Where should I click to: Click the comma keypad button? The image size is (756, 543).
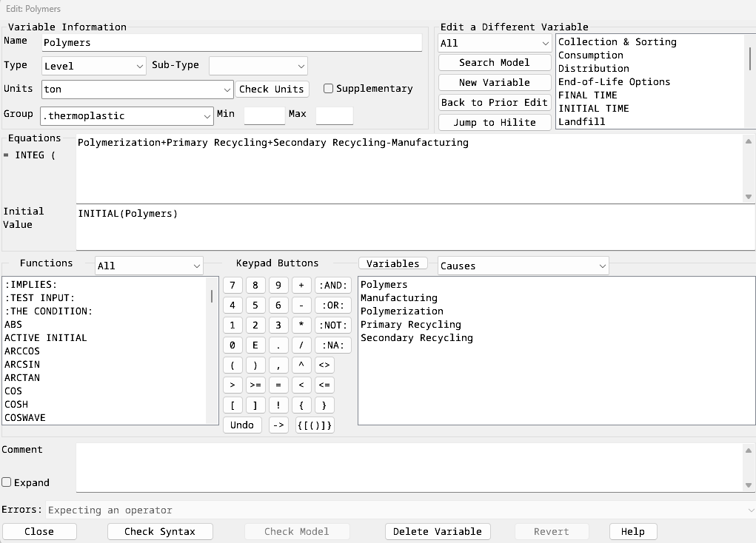coord(278,365)
